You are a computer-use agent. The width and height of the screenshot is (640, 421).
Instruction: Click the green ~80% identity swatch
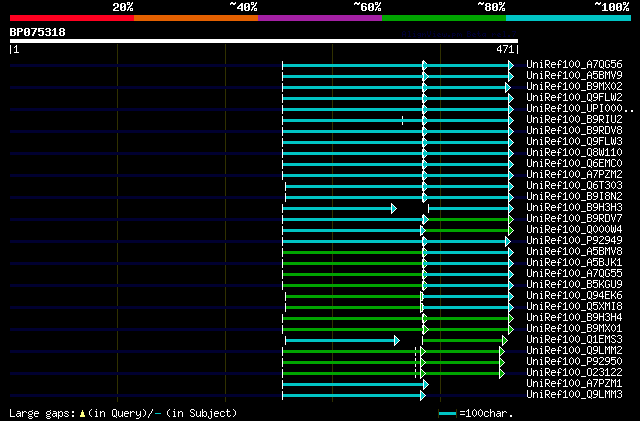click(444, 18)
